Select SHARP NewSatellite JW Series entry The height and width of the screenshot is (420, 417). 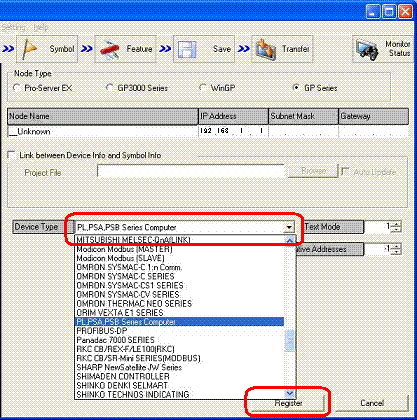[x=180, y=367]
